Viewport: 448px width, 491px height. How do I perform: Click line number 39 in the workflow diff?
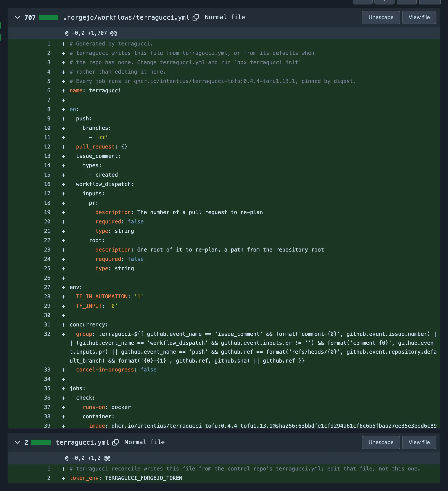(47, 425)
